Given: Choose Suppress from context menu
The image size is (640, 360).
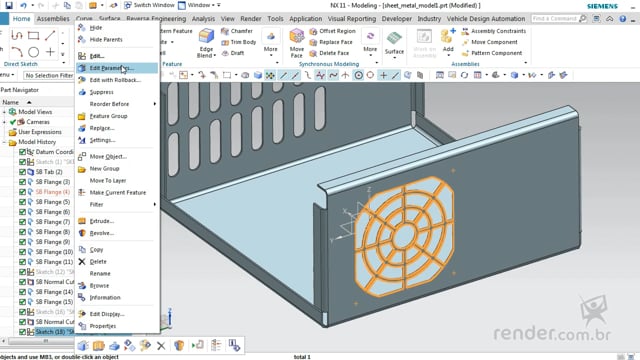Looking at the screenshot, I should click(x=117, y=92).
